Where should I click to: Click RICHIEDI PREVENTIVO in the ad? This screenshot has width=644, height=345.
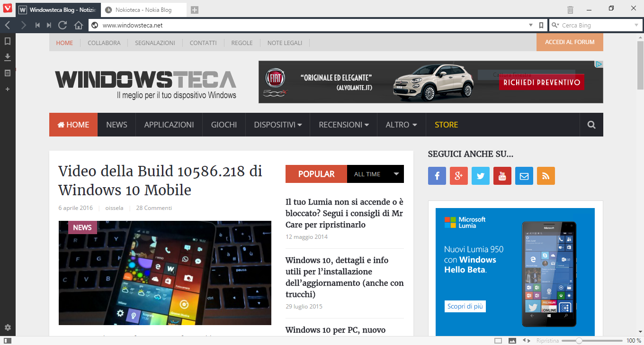[541, 82]
